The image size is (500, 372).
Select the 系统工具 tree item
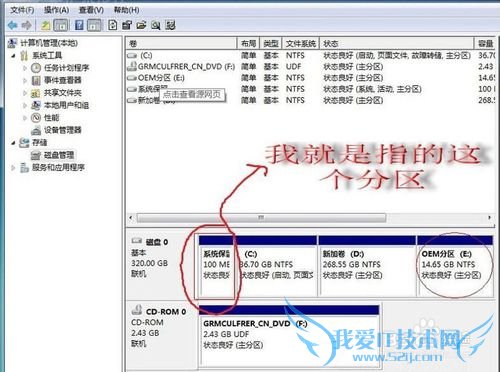pos(47,56)
